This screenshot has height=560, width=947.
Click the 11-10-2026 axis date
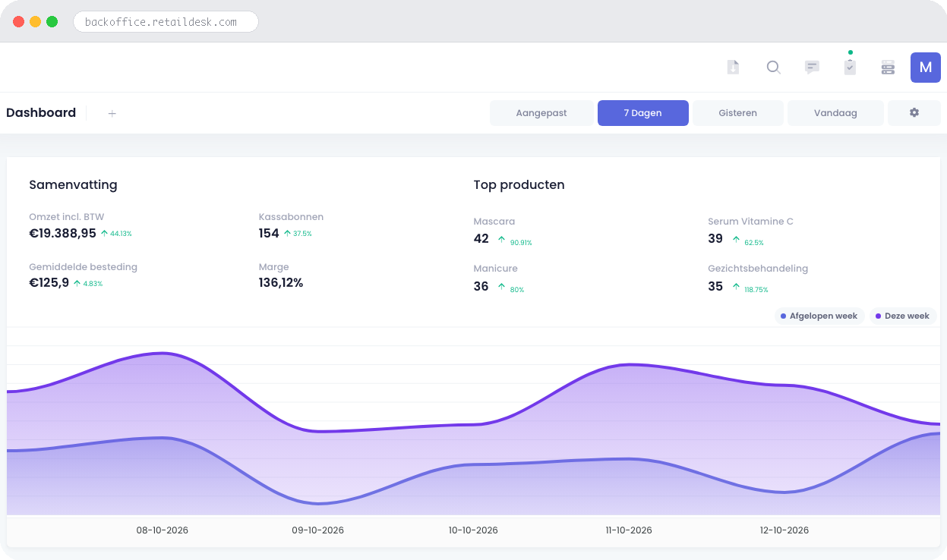[629, 530]
